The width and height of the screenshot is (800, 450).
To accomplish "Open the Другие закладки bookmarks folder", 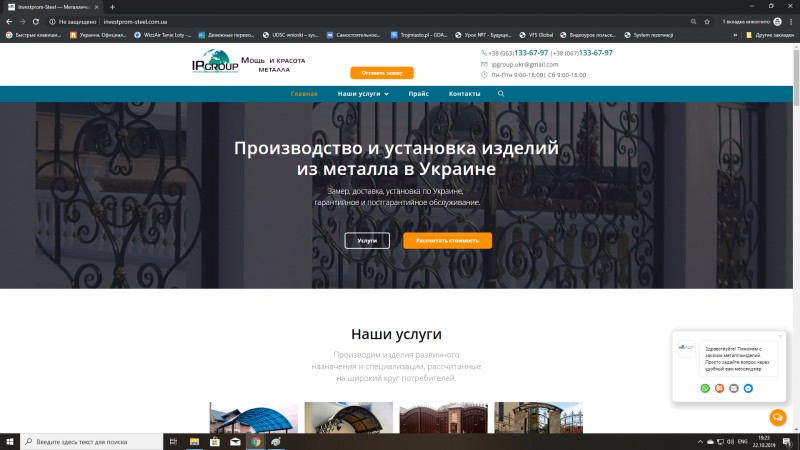I will (x=770, y=35).
